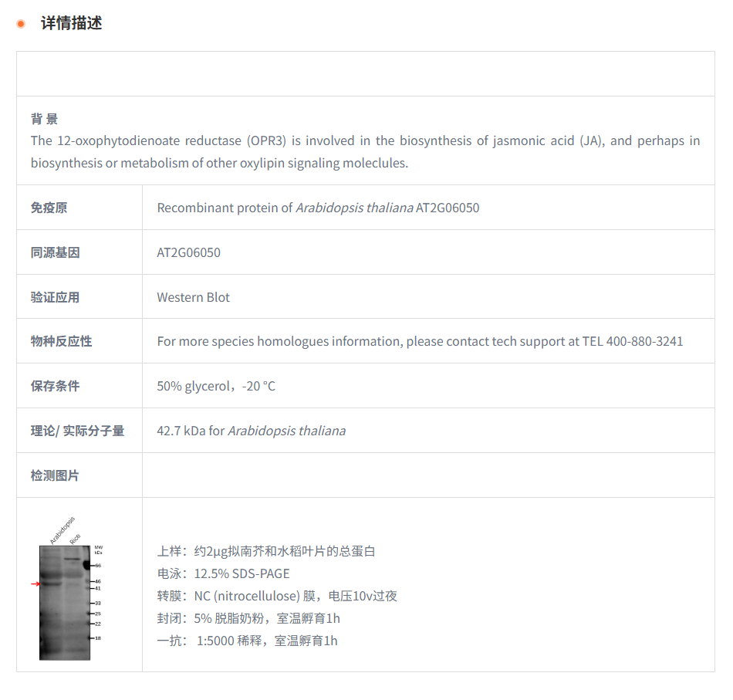Select the Western Blot application entry
This screenshot has height=700, width=733.
pyautogui.click(x=193, y=296)
